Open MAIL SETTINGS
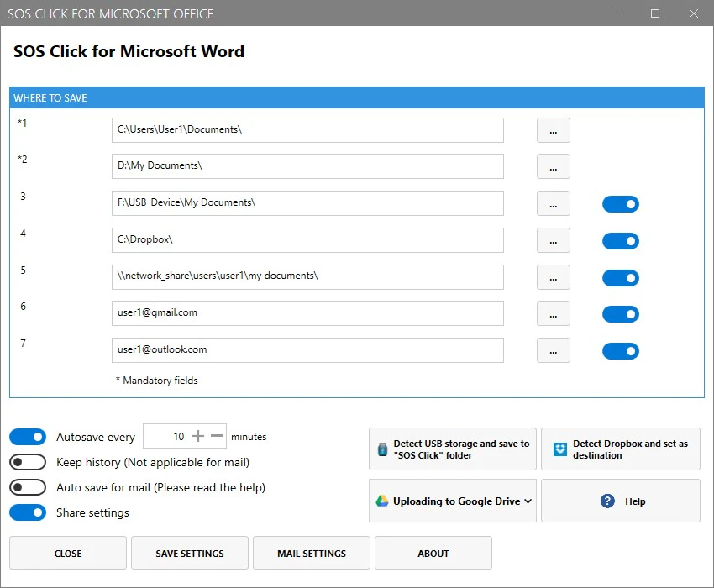714x588 pixels. (311, 553)
